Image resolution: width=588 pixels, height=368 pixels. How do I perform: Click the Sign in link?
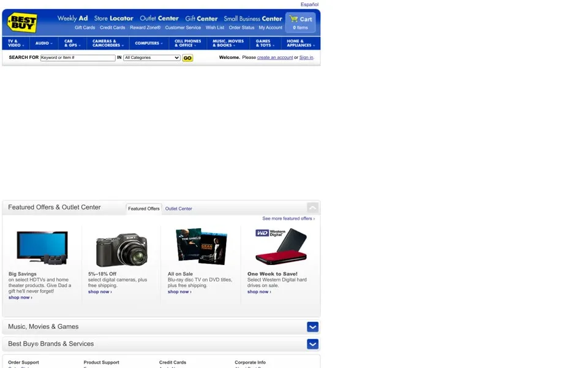point(306,58)
